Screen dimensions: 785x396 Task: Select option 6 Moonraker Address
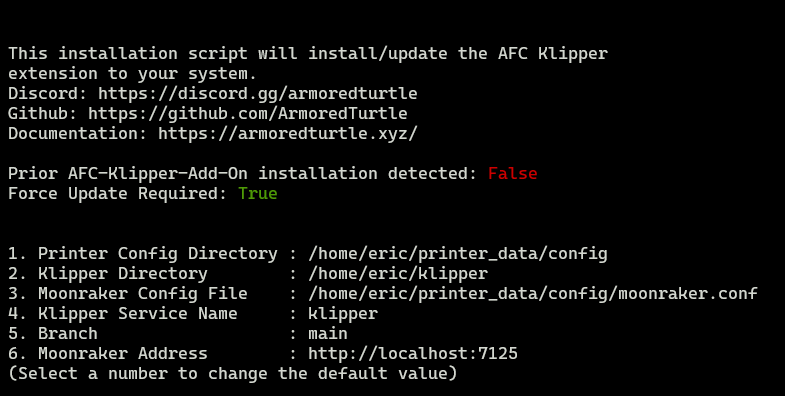(263, 353)
